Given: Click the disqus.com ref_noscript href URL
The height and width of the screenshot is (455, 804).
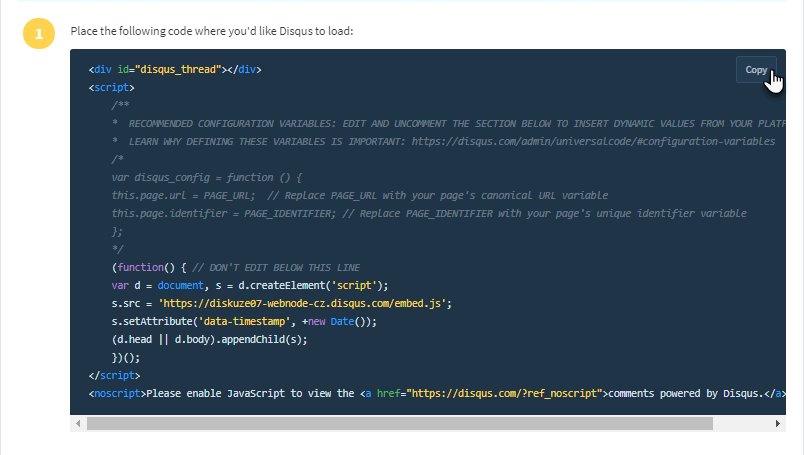Looking at the screenshot, I should 503,394.
